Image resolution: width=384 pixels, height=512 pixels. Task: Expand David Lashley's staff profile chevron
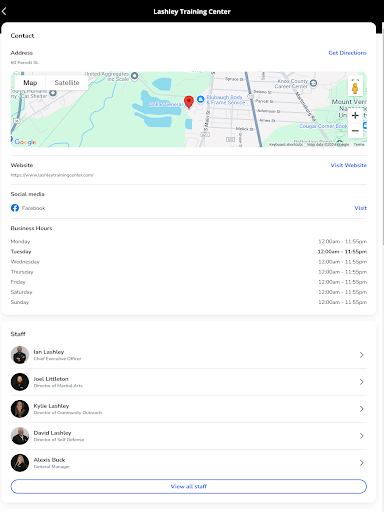click(361, 436)
